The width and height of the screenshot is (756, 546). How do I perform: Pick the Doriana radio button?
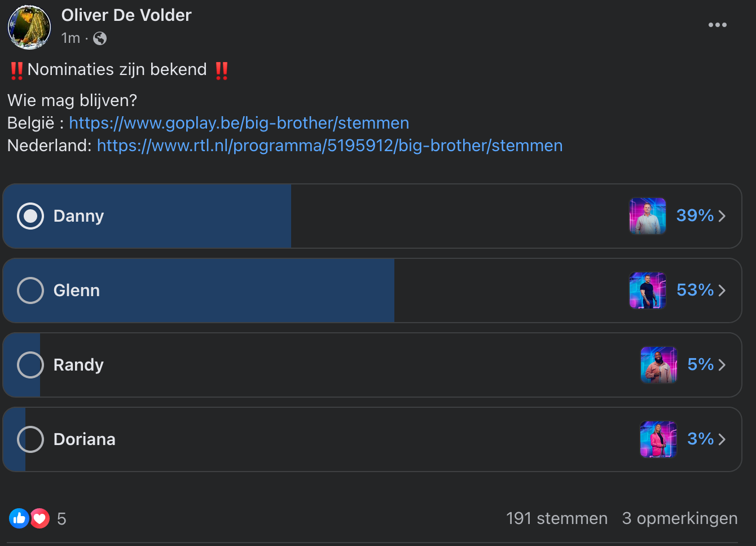[30, 439]
